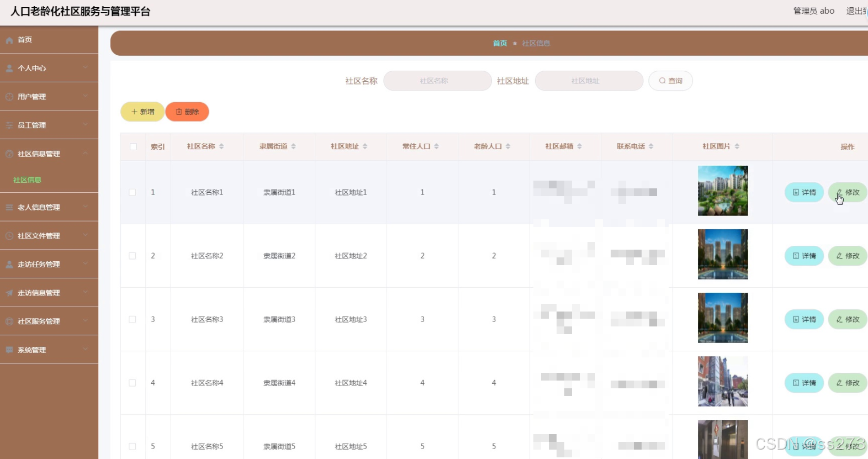
Task: Open 详情 for row 社区名称2
Action: (804, 256)
